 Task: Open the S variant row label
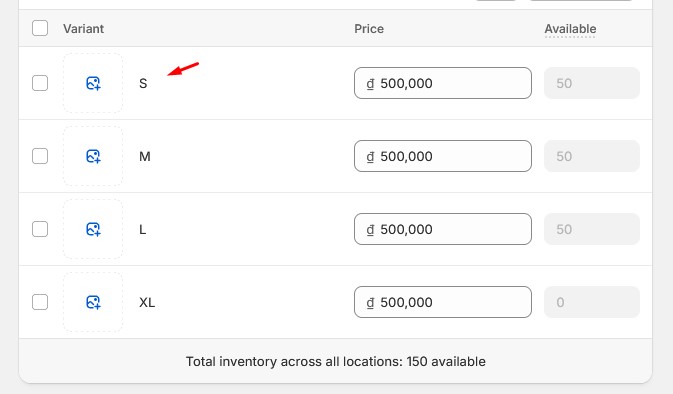point(143,83)
